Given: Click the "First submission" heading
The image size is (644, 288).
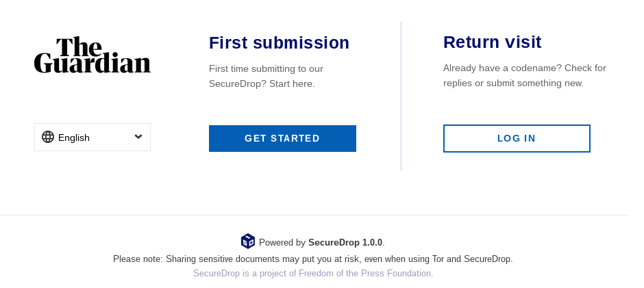Looking at the screenshot, I should pyautogui.click(x=279, y=42).
